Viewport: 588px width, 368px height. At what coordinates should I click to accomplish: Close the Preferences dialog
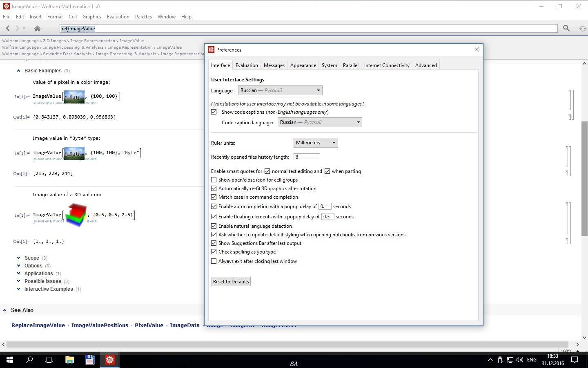point(477,49)
